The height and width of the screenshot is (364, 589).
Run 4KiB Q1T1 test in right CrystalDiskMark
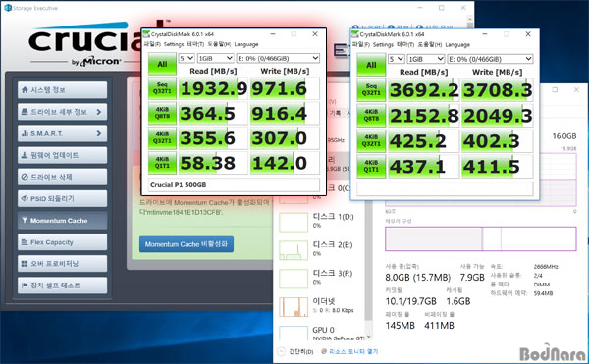click(x=371, y=166)
